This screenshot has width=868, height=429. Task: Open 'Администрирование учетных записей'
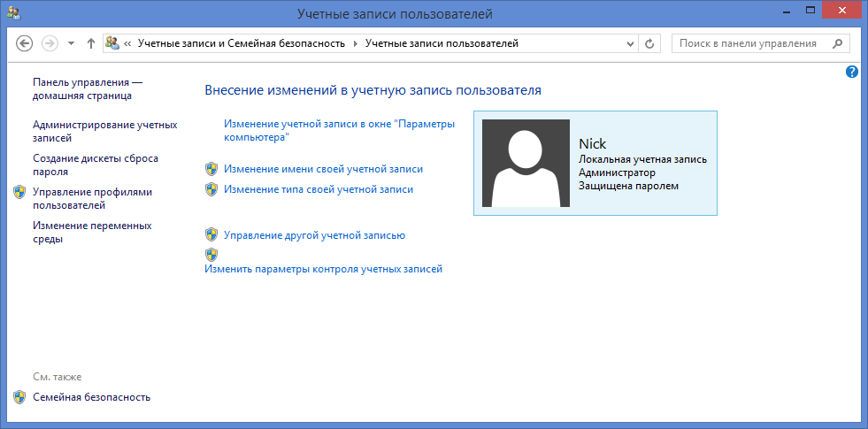pos(105,131)
